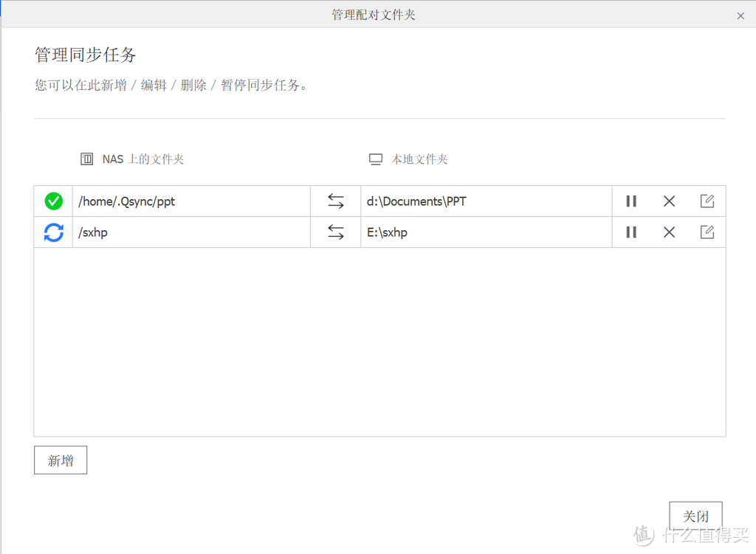756x554 pixels.
Task: Click sync direction arrows in ppt row
Action: pos(336,201)
